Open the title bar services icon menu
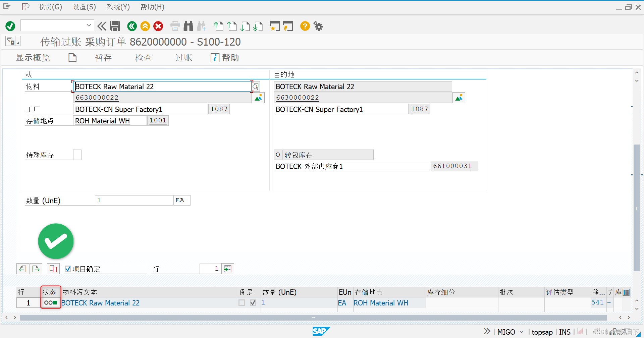This screenshot has height=338, width=644. pos(13,41)
